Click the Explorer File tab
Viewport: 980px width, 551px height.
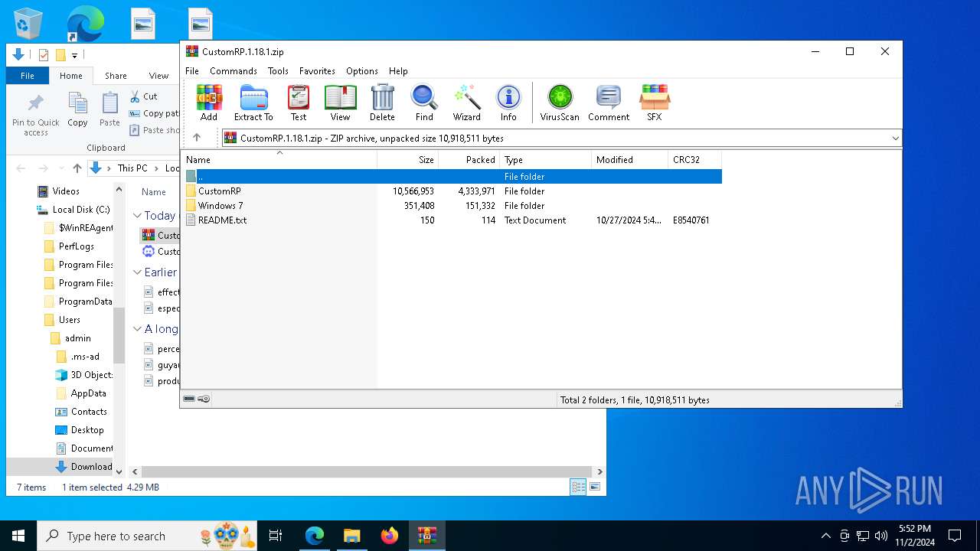tap(28, 76)
